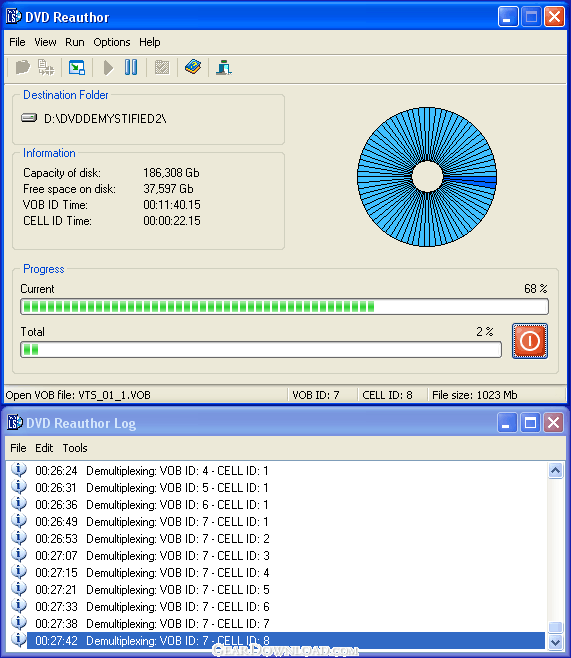Open the Tools menu in the Log window
This screenshot has width=571, height=658.
pos(75,448)
